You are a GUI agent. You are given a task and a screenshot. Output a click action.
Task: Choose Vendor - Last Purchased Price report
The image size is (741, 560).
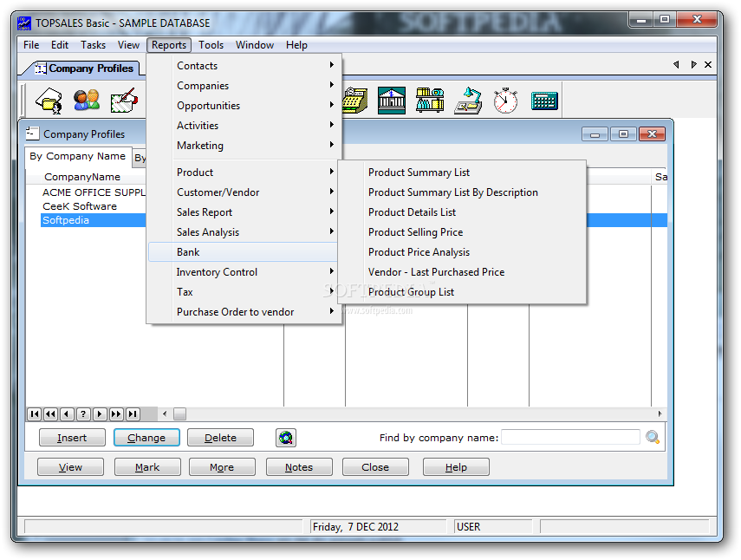pyautogui.click(x=462, y=271)
